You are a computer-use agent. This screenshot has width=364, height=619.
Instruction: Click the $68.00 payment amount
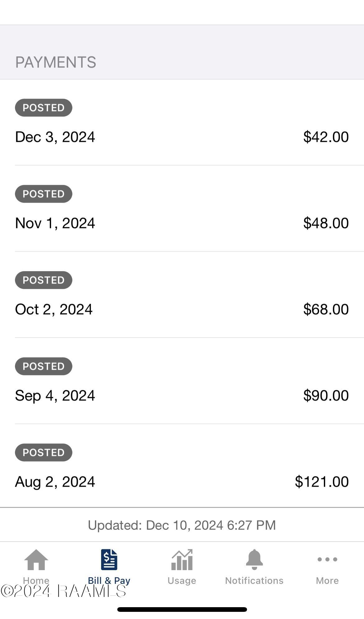pyautogui.click(x=326, y=309)
